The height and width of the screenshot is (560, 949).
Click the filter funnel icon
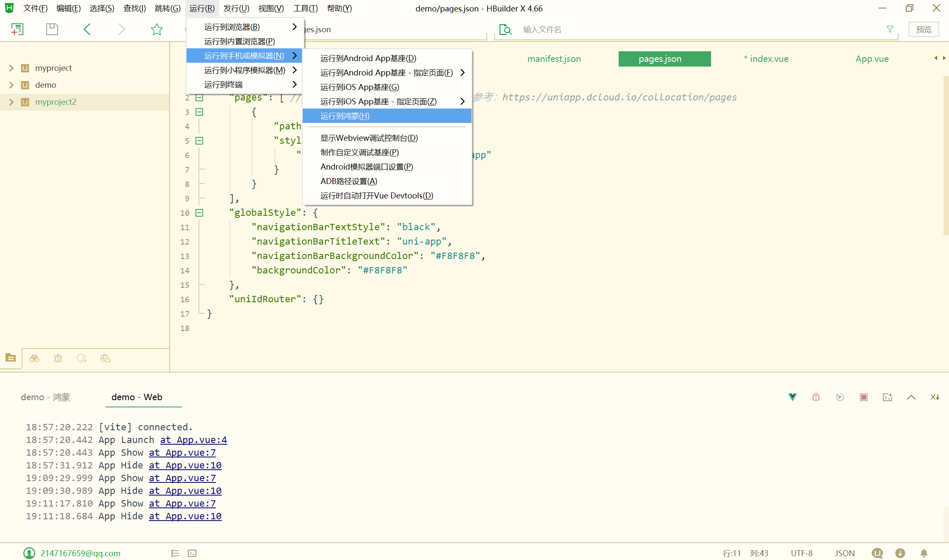[890, 29]
